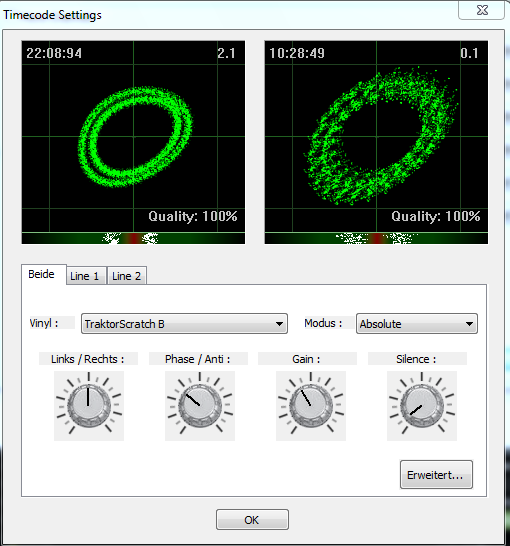
Task: Click the Silence threshold knob
Action: pos(422,406)
